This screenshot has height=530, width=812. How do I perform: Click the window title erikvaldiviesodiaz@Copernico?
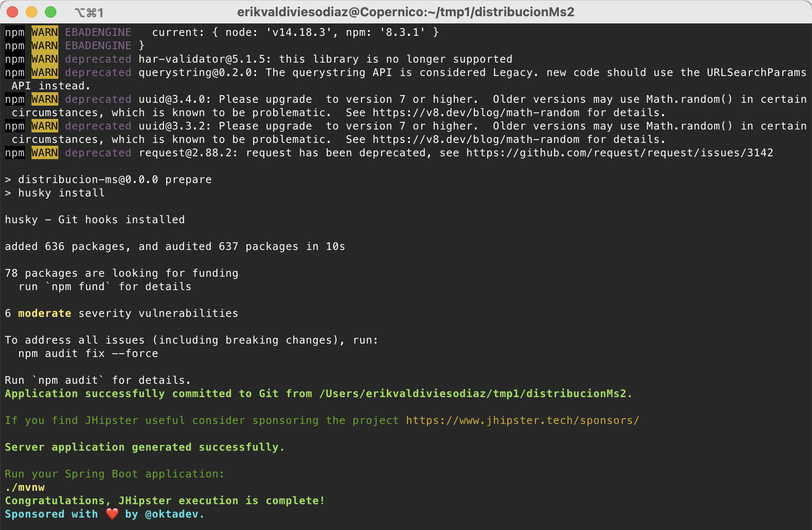point(406,12)
